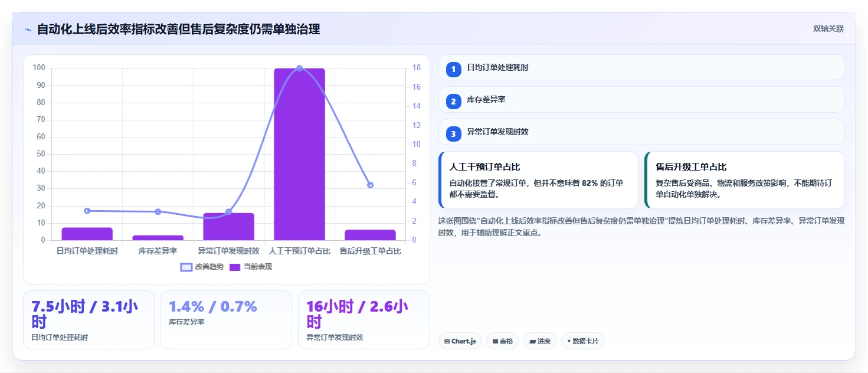Click the line point above 库存差异率

point(158,212)
